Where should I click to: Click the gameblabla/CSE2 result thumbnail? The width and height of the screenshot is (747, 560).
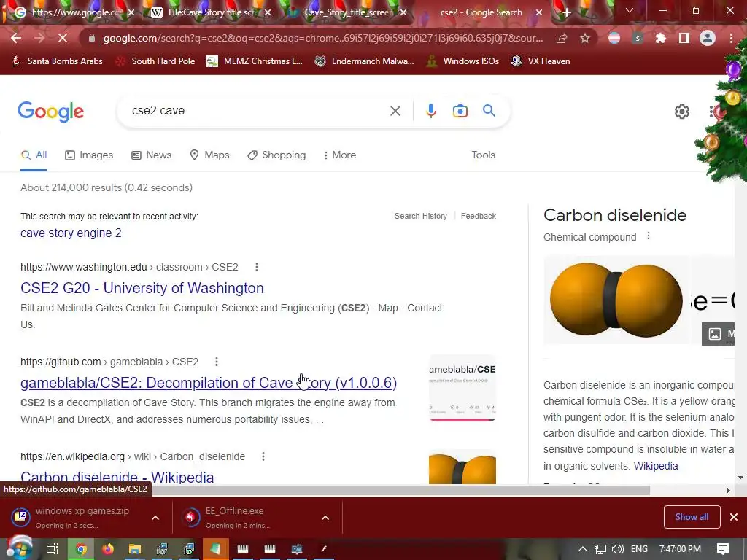(x=462, y=388)
